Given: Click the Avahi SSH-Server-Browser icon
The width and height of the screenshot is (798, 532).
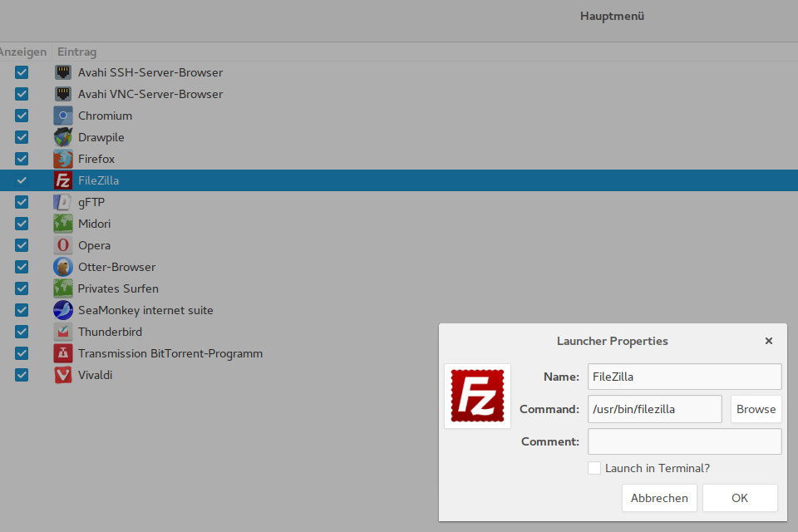Looking at the screenshot, I should tap(63, 72).
